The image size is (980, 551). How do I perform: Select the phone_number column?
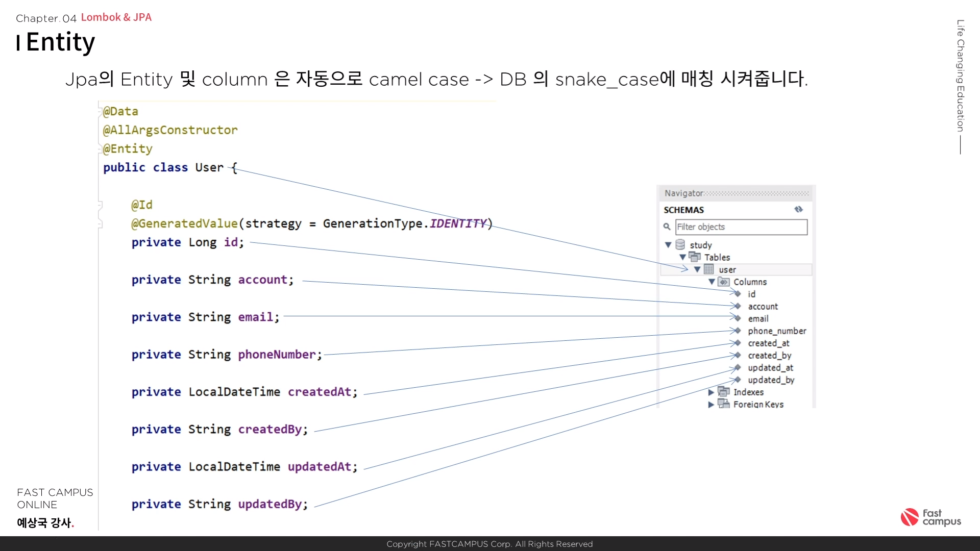point(776,331)
